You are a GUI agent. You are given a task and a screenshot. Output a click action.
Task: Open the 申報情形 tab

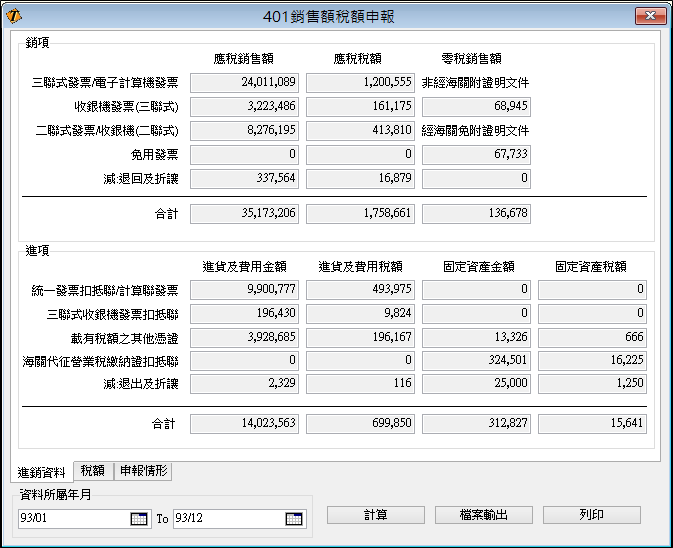(143, 471)
